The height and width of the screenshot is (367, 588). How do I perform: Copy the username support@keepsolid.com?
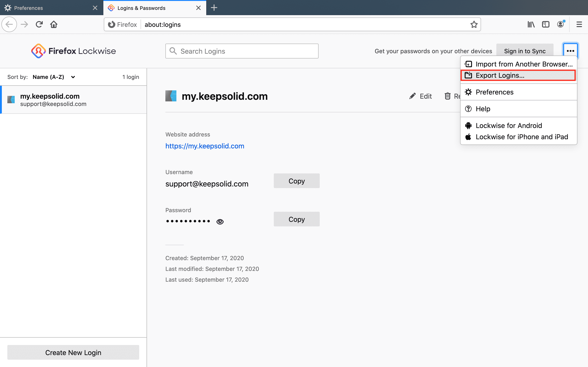[x=297, y=181]
